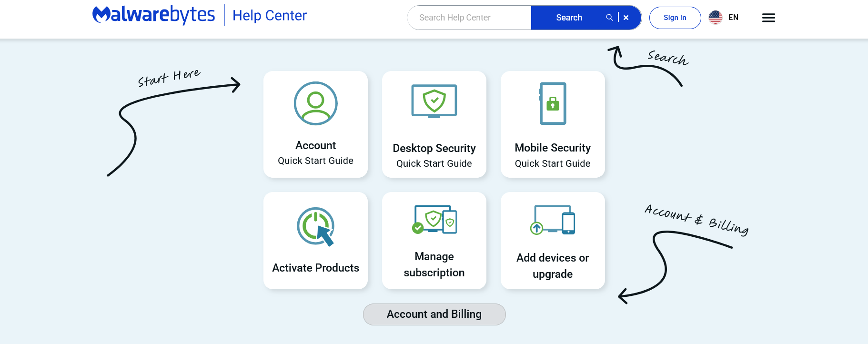
Task: Open the Help Center home link
Action: click(x=269, y=16)
